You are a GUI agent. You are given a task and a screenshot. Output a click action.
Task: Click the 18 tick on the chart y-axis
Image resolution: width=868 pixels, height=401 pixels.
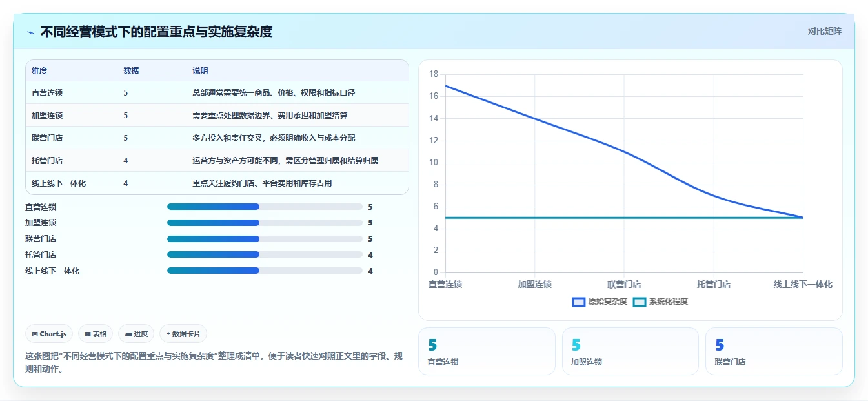[x=434, y=74]
